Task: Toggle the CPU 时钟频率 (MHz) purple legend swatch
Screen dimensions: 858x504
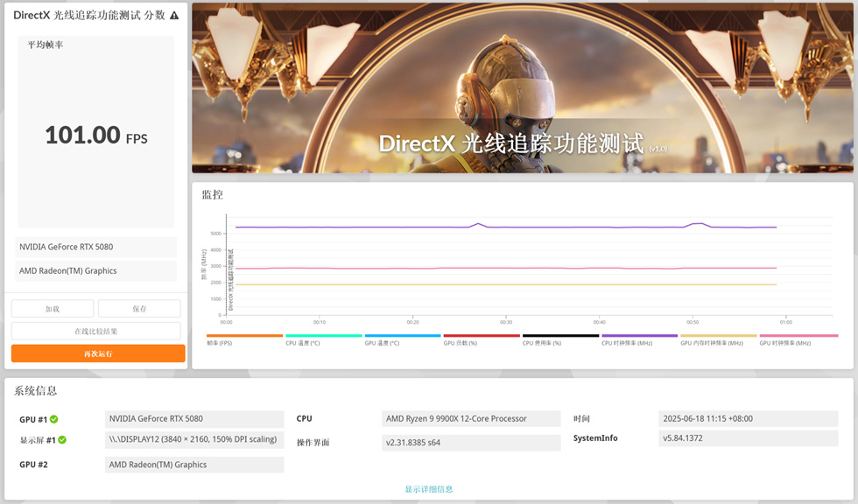Action: (x=640, y=336)
